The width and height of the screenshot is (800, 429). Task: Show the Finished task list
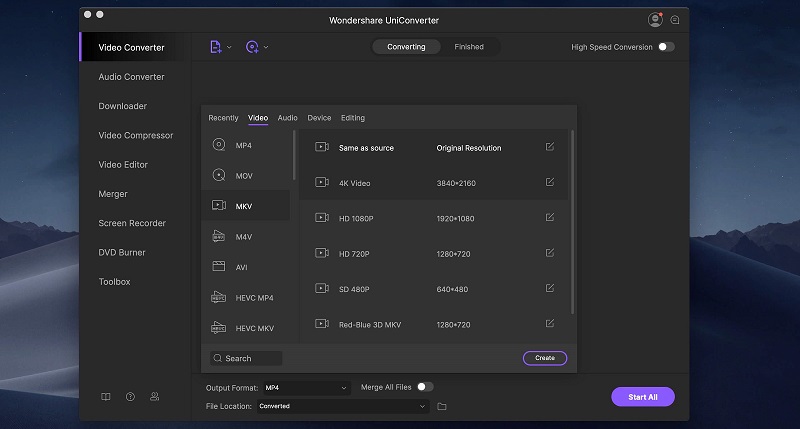click(469, 47)
